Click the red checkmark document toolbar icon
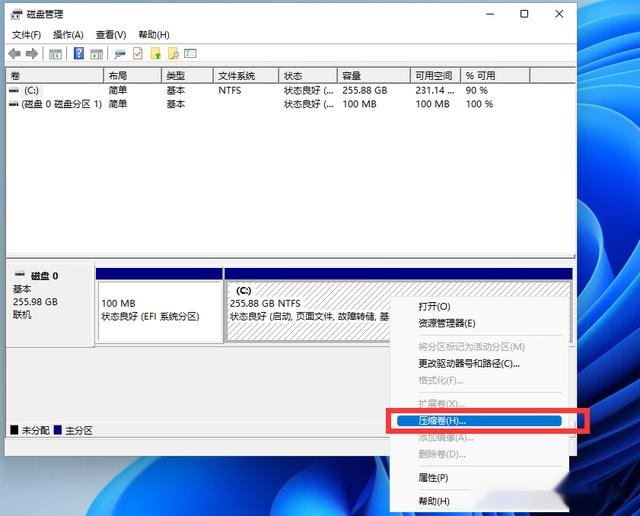The height and width of the screenshot is (516, 640). 138,53
